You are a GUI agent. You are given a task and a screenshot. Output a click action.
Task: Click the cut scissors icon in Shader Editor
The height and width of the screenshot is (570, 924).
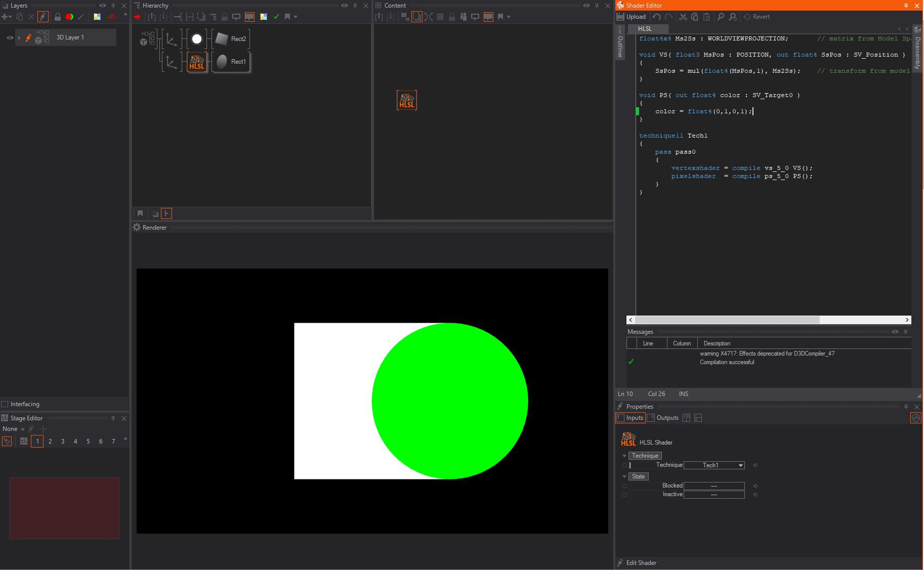click(683, 17)
